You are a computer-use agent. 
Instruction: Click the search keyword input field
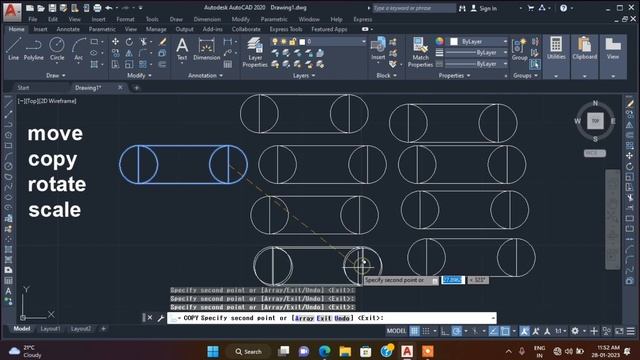(413, 8)
